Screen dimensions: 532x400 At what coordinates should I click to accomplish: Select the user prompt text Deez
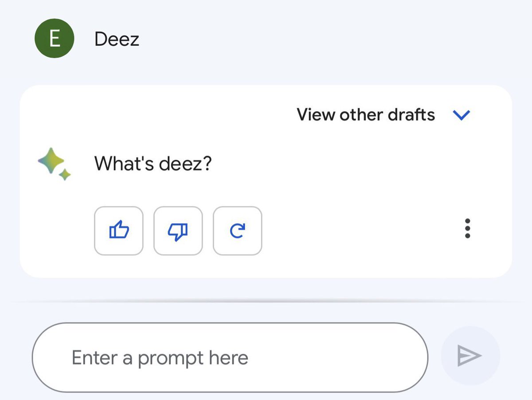tap(117, 39)
